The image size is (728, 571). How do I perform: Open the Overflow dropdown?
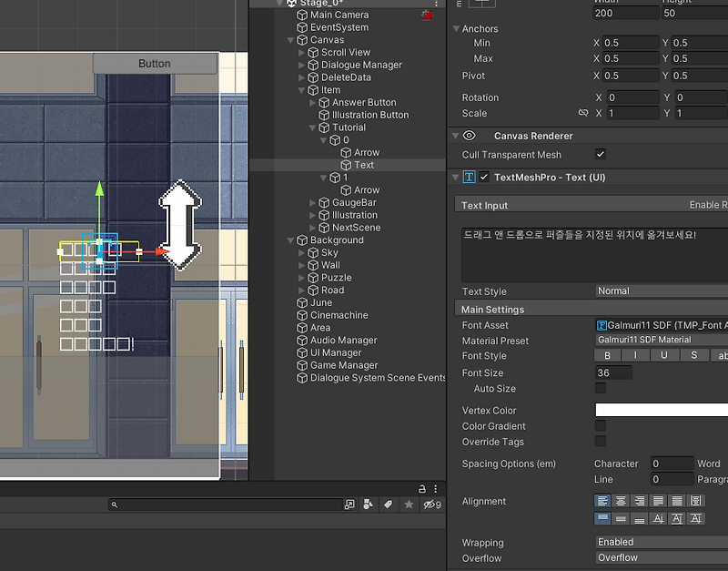[x=655, y=558]
